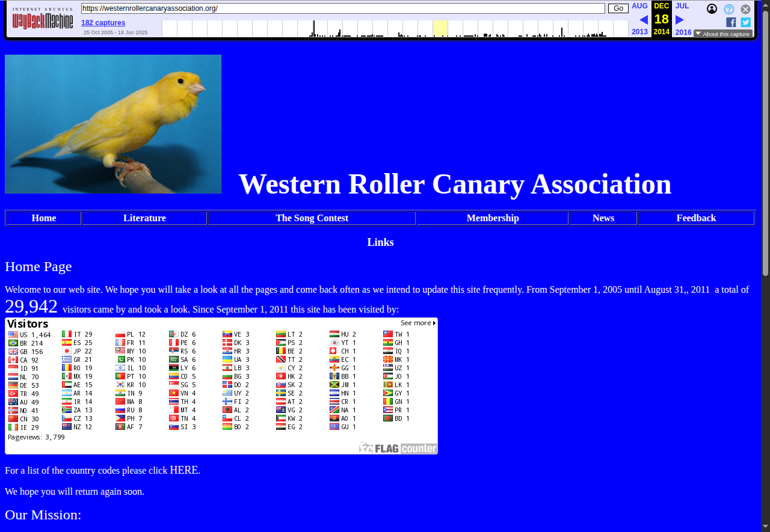Click HERE for country codes
Screen dimensions: 770x532
[183, 470]
